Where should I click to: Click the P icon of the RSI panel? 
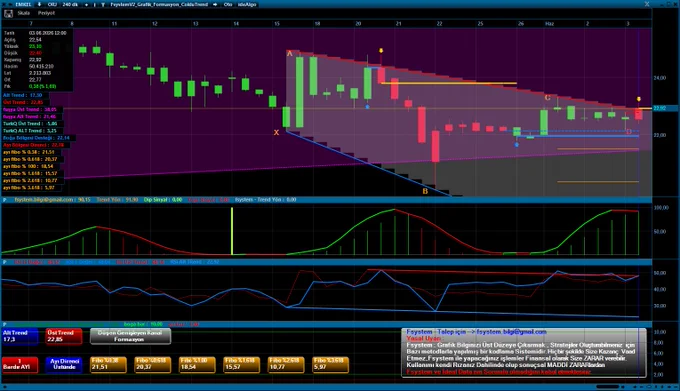pyautogui.click(x=5, y=262)
